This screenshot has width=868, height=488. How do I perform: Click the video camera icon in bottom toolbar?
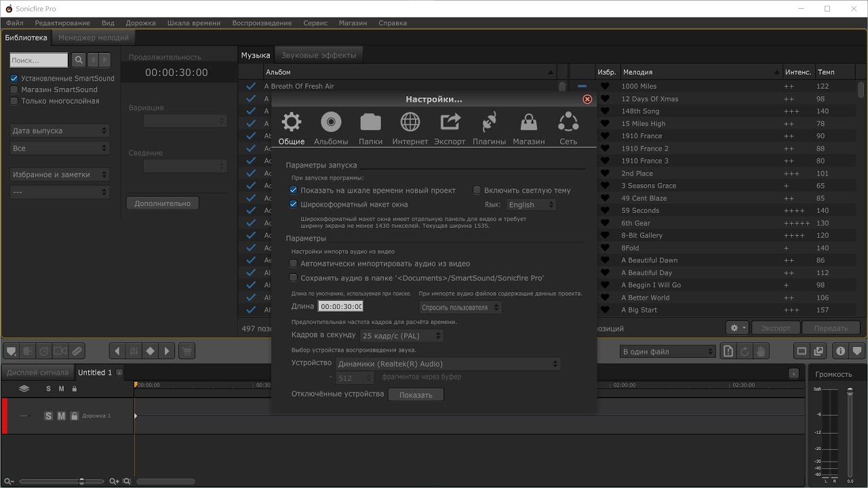click(60, 351)
